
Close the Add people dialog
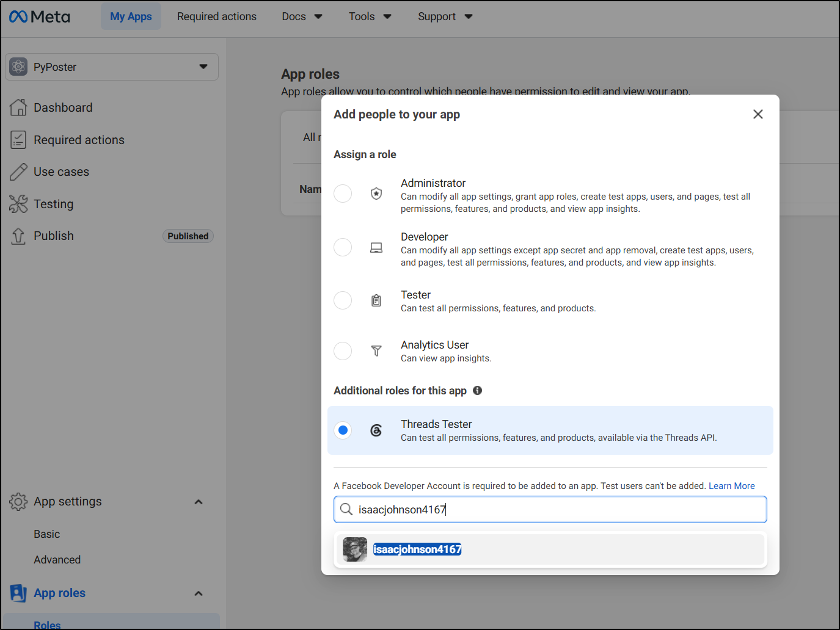(758, 114)
